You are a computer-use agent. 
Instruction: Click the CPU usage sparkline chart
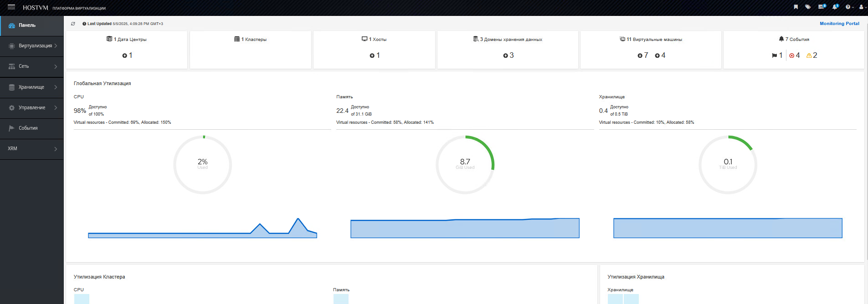point(202,228)
